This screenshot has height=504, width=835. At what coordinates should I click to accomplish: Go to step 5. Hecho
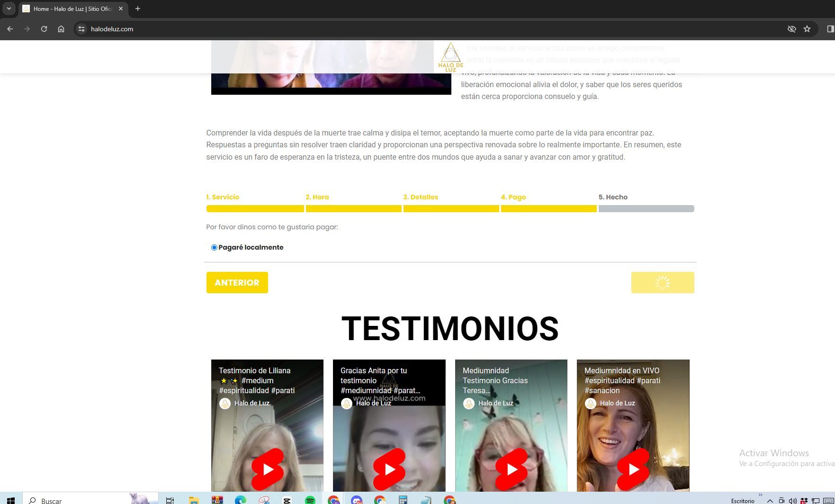(x=613, y=197)
